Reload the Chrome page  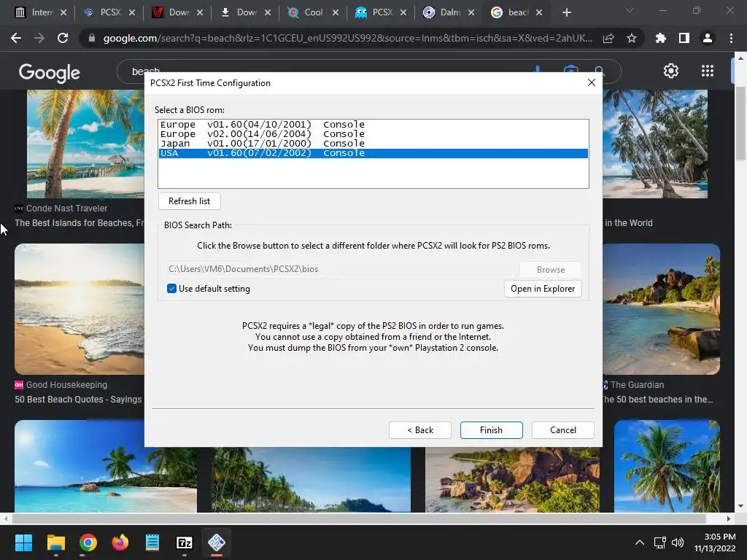click(x=63, y=38)
